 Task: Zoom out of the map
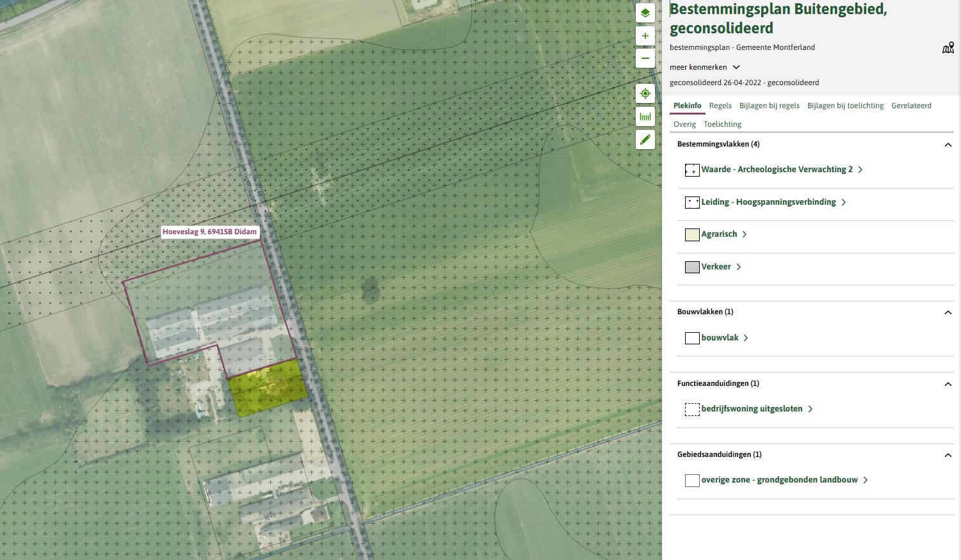(x=645, y=58)
